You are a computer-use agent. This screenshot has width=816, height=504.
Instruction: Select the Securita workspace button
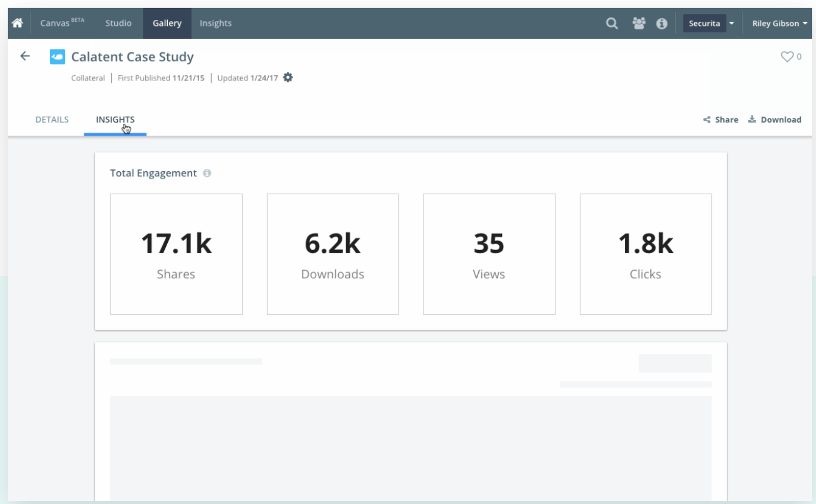pos(704,23)
